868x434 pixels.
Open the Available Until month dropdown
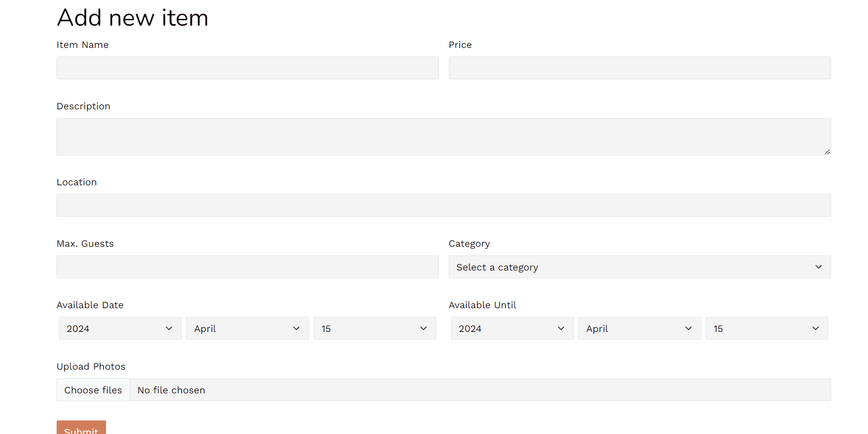click(x=640, y=329)
